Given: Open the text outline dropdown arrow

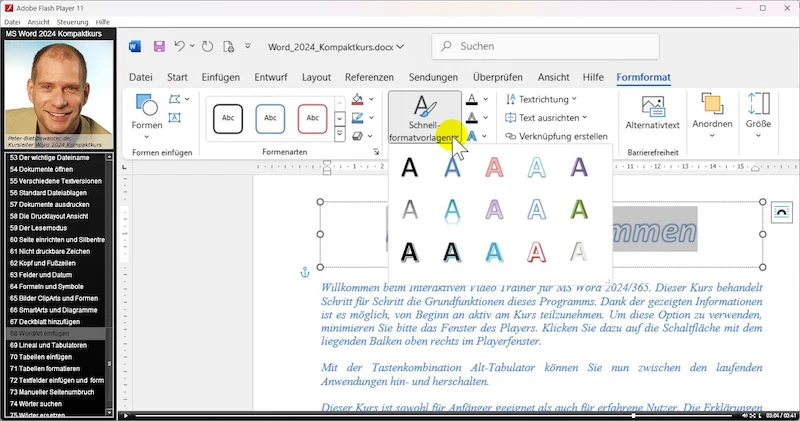Looking at the screenshot, I should [486, 118].
